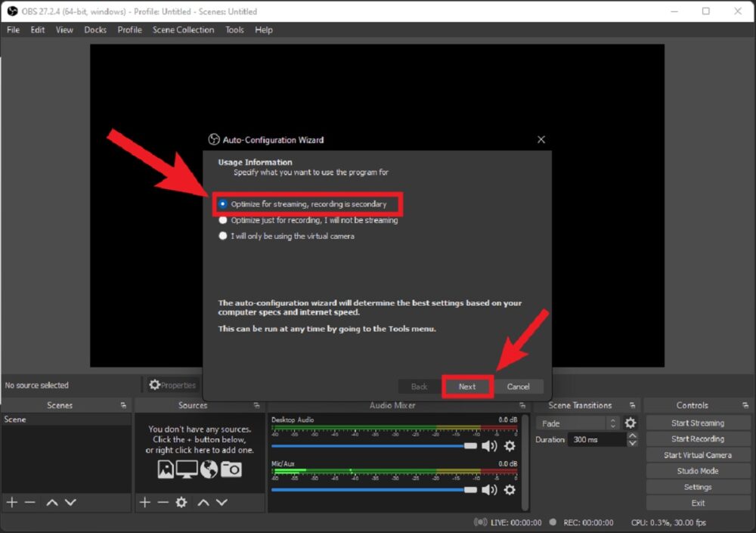The image size is (756, 533).
Task: Select Optimize for streaming, recording is secondary
Action: pos(223,204)
